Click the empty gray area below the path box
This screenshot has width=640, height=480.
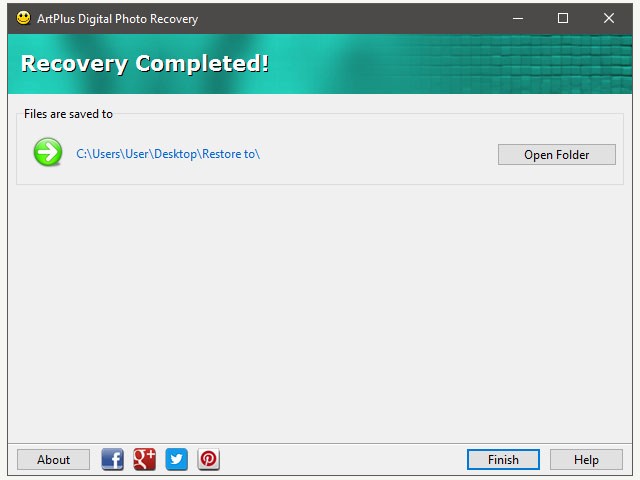coord(320,310)
